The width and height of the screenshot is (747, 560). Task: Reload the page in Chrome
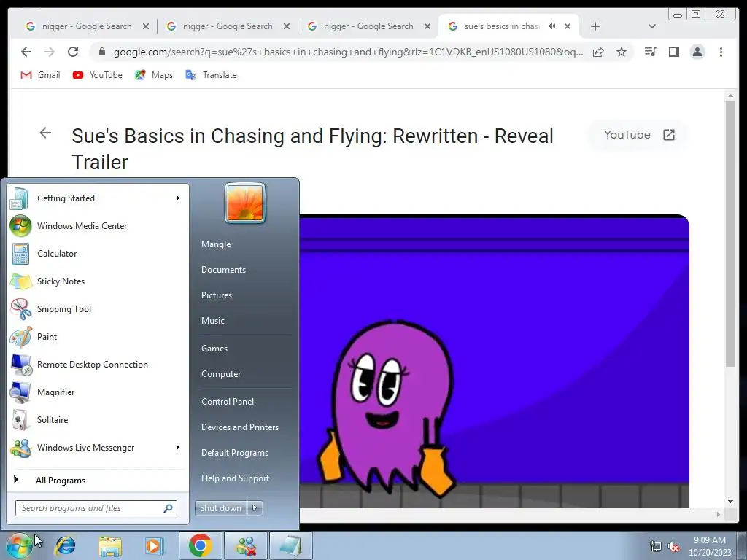pos(73,52)
